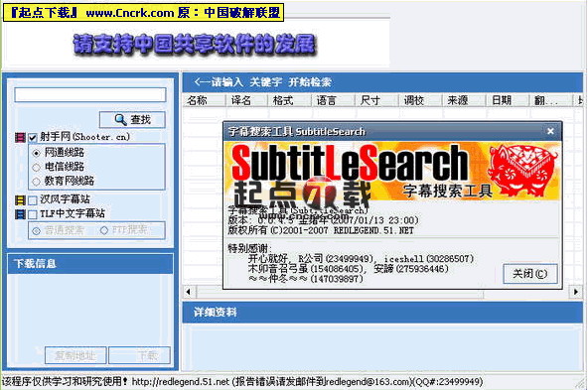Select the 网通线路 radio option
Viewport: 588px width, 390px height.
pyautogui.click(x=37, y=153)
